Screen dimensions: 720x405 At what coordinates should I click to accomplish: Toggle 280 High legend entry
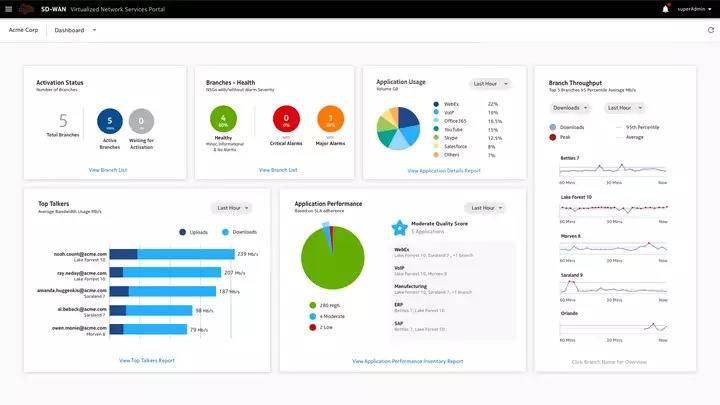click(x=325, y=305)
